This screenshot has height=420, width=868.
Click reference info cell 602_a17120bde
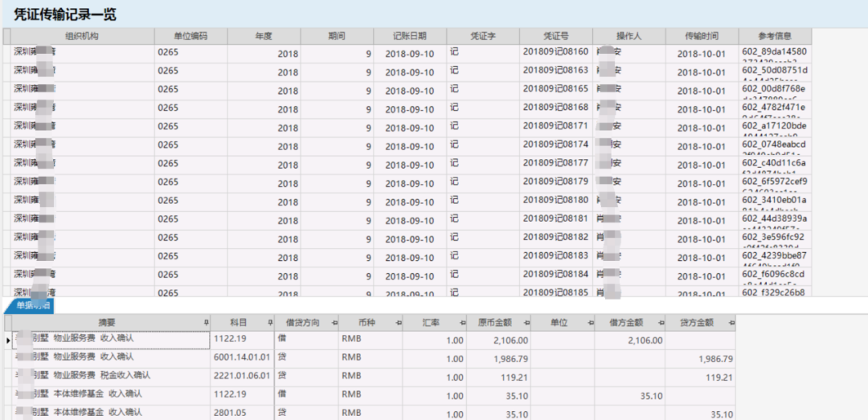click(775, 128)
